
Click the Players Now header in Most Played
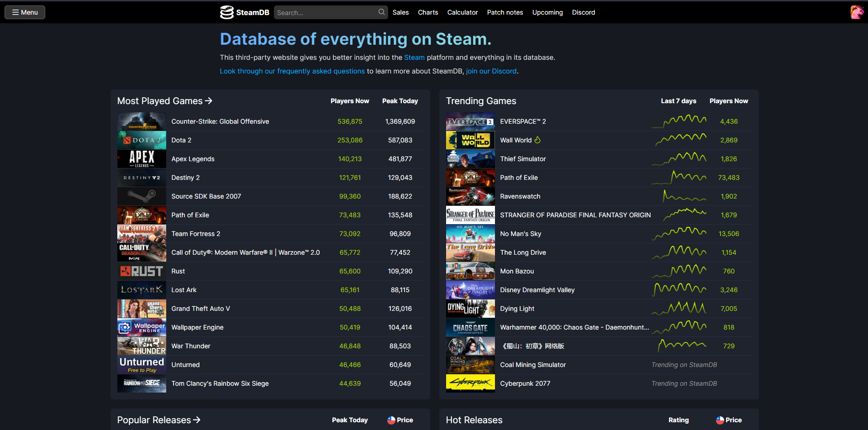coord(350,101)
